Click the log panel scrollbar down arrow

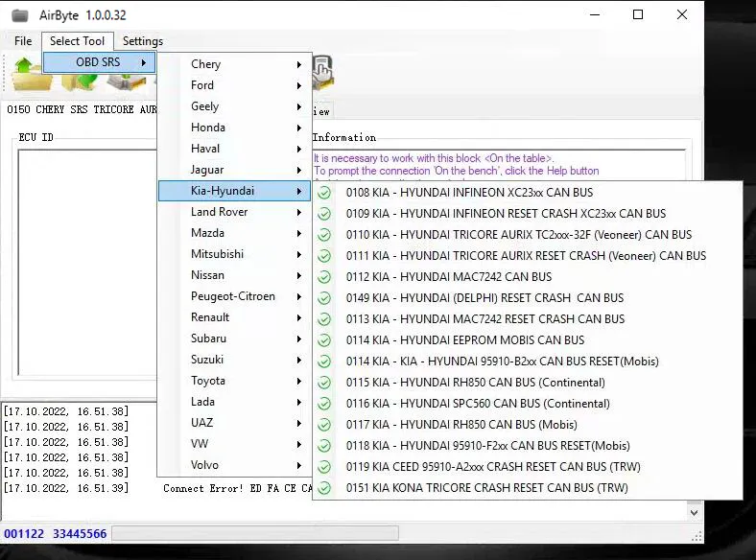(695, 513)
